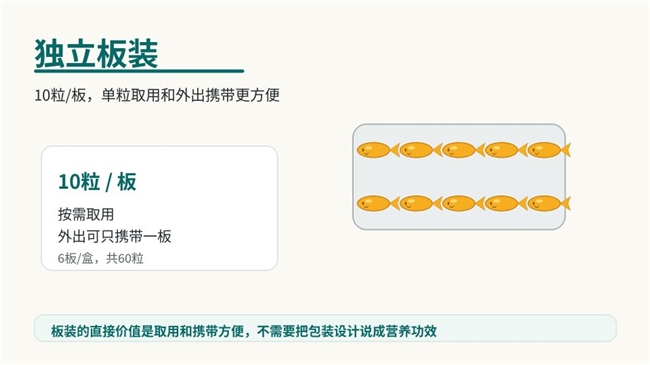Select the last fish capsule in bottom row
This screenshot has width=650, height=365.
click(x=548, y=204)
